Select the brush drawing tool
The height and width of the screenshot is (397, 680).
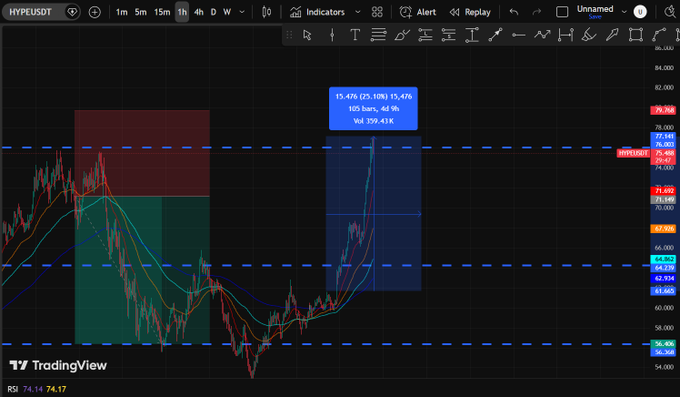pos(402,35)
